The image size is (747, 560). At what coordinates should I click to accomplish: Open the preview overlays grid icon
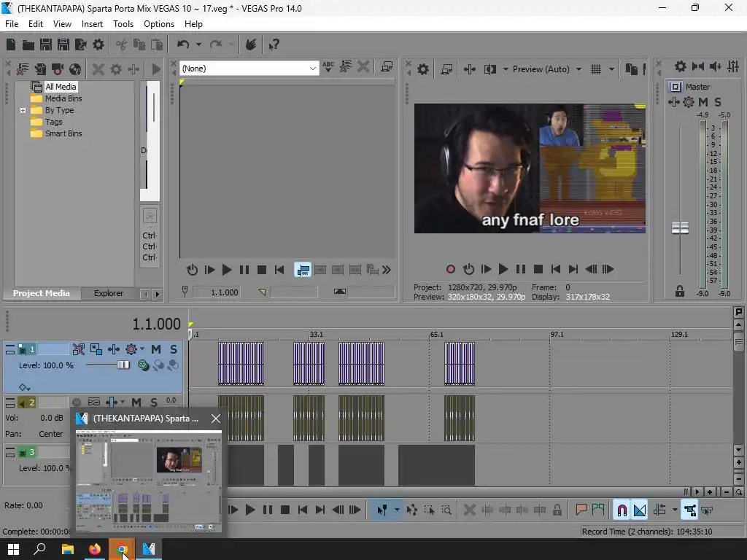(595, 69)
